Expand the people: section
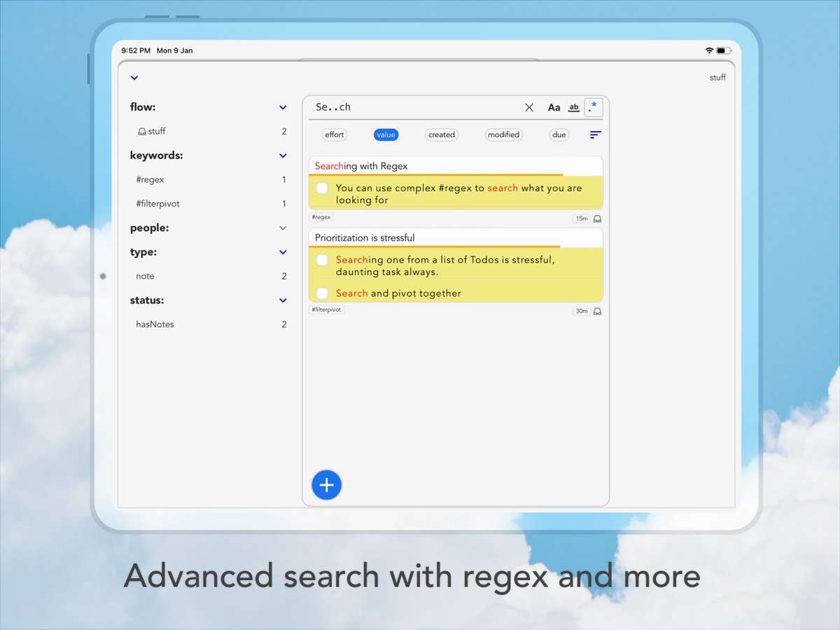This screenshot has height=630, width=840. click(x=283, y=227)
